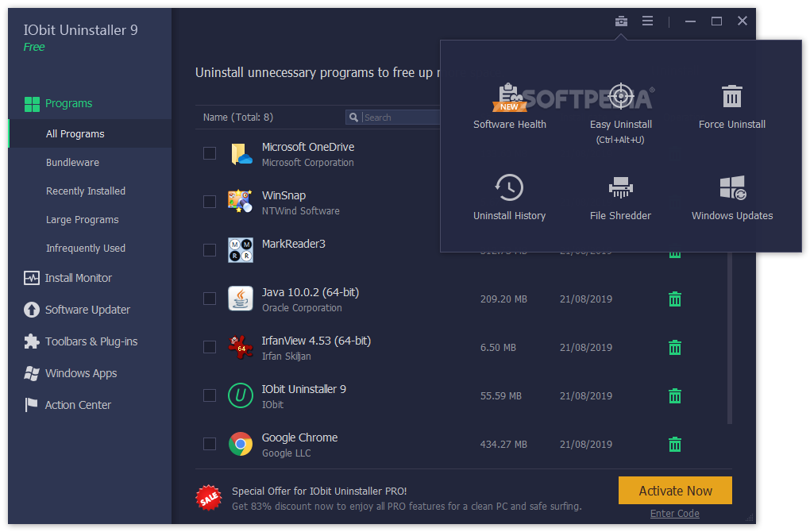The height and width of the screenshot is (532, 810).
Task: Check the WinSnap checkbox
Action: (x=209, y=202)
